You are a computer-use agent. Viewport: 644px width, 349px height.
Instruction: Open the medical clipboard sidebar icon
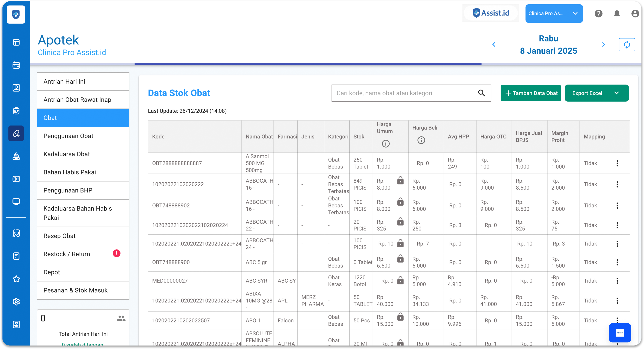(16, 111)
